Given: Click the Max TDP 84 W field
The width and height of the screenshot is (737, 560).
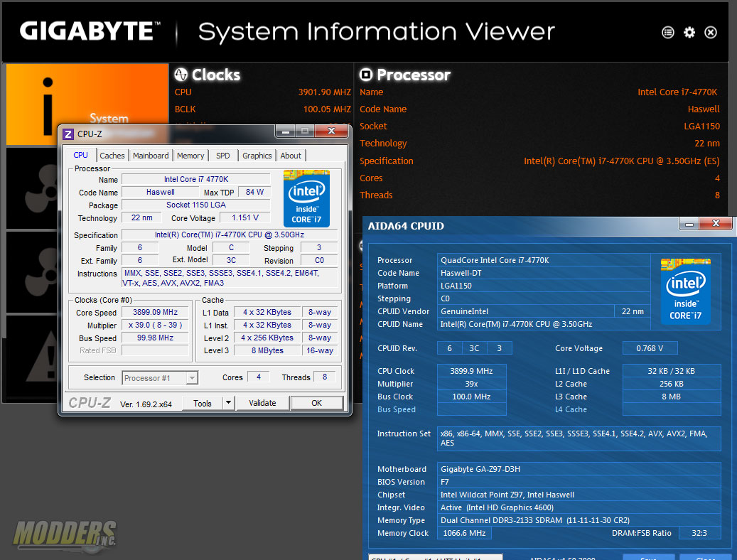Looking at the screenshot, I should point(254,192).
